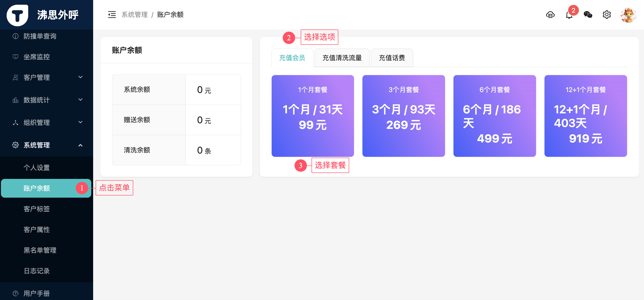Open 防撞单查询 in the sidebar
The width and height of the screenshot is (644, 300).
point(40,36)
